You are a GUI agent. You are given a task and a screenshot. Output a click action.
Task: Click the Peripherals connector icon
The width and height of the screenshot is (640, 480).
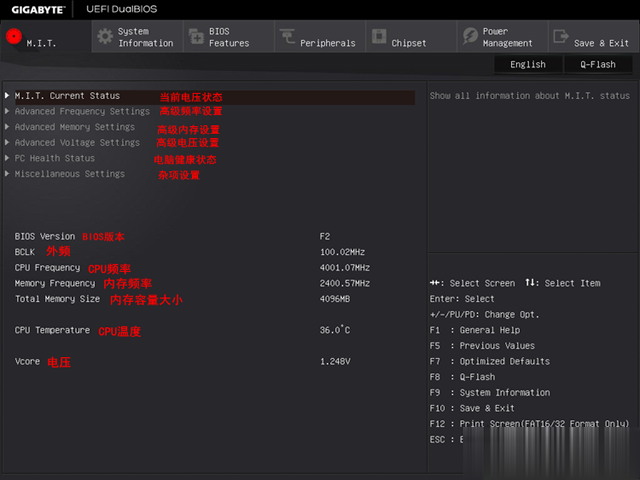(287, 36)
